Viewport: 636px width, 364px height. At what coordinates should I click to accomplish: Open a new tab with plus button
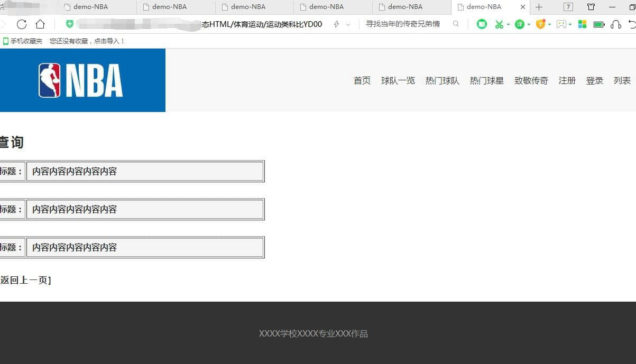(539, 7)
